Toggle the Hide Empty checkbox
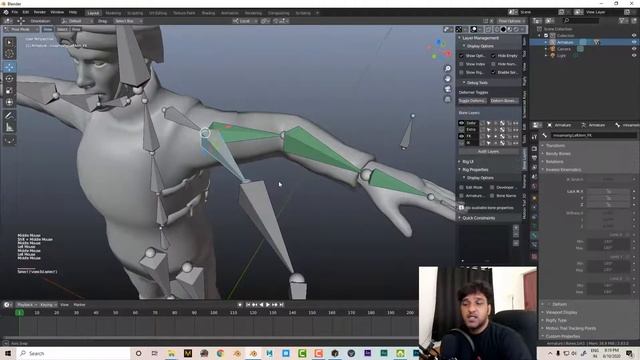The width and height of the screenshot is (640, 360). tap(493, 56)
